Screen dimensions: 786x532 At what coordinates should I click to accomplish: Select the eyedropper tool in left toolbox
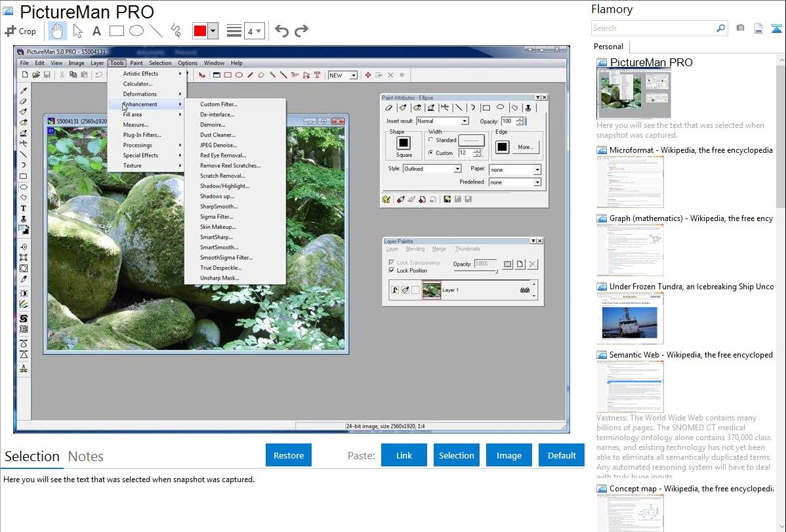tap(23, 91)
